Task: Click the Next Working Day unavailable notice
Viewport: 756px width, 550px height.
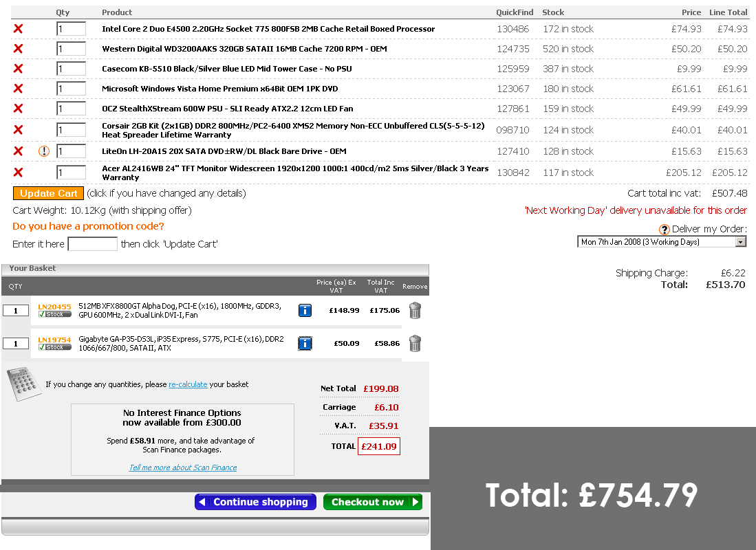Action: tap(636, 210)
